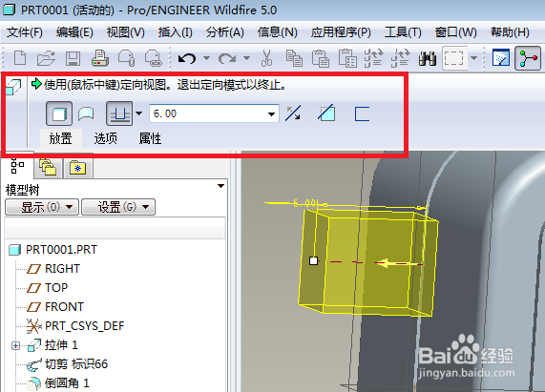This screenshot has width=545, height=392.
Task: Open the 应用程序(P) menu
Action: pyautogui.click(x=341, y=32)
